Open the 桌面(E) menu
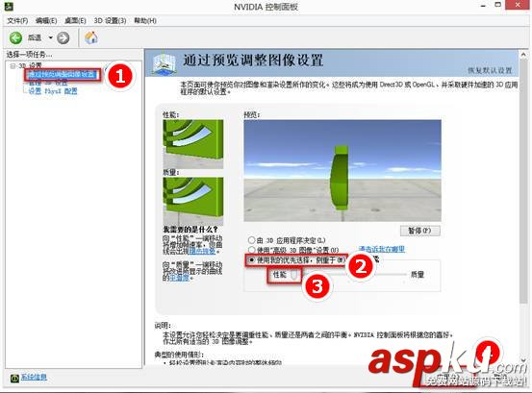This screenshot has width=532, height=393. click(x=75, y=21)
